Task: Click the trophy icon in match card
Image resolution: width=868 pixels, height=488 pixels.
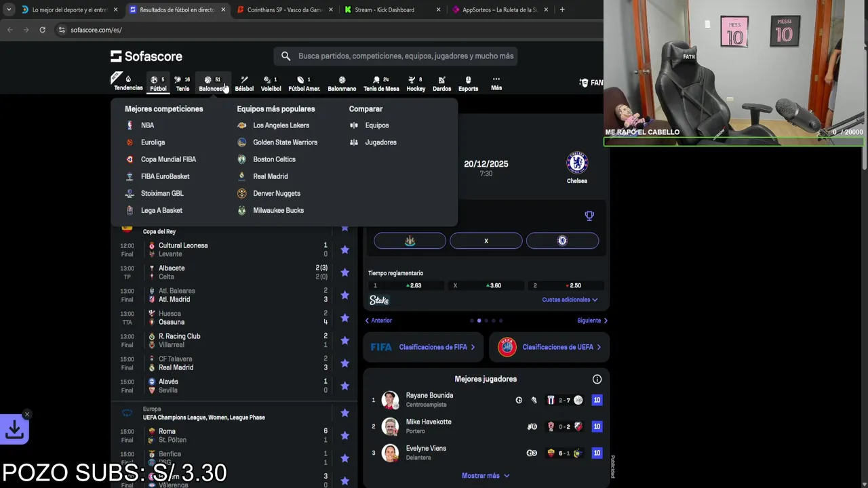Action: pyautogui.click(x=589, y=216)
